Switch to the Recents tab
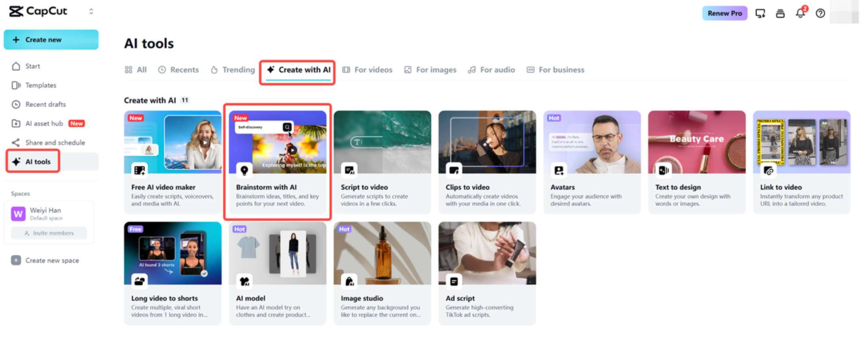Viewport: 868px width, 341px height. (178, 70)
